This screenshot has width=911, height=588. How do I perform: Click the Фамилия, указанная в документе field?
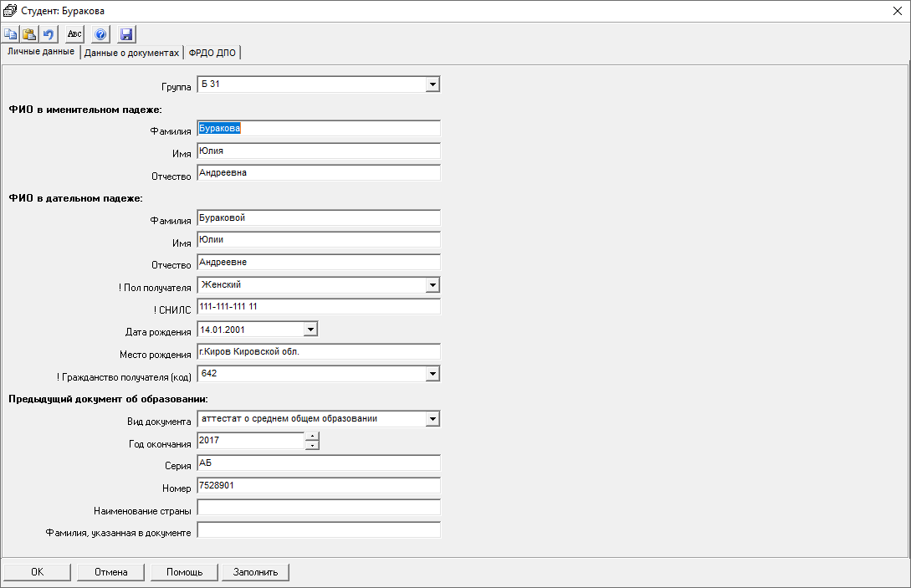[x=319, y=530]
